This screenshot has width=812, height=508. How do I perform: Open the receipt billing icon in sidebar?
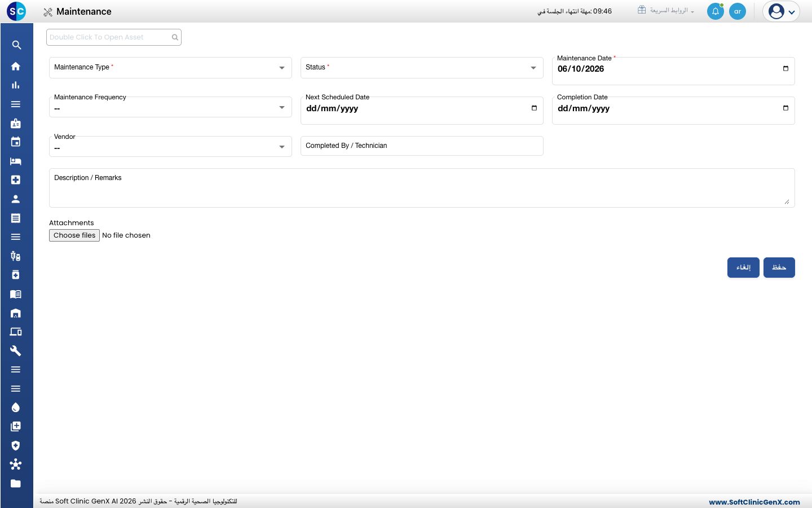16,218
